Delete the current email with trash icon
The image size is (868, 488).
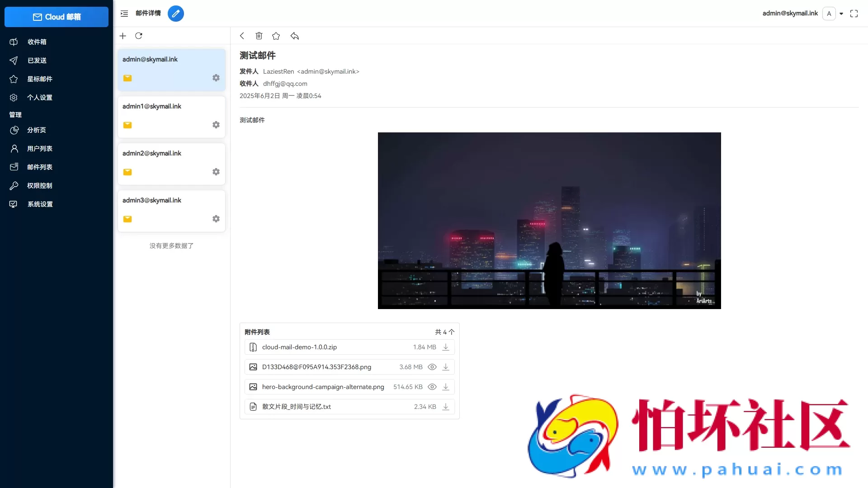259,36
